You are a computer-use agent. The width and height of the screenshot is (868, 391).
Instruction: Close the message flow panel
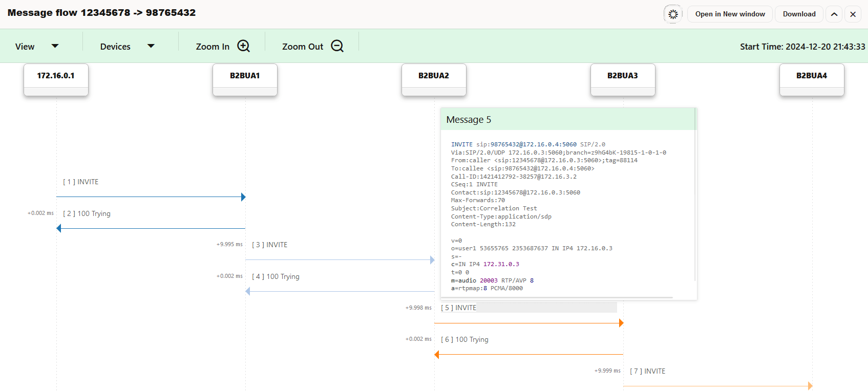point(853,14)
